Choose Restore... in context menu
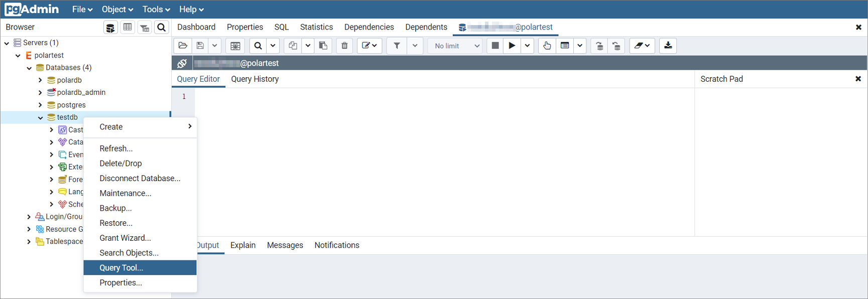This screenshot has height=299, width=868. (140, 223)
